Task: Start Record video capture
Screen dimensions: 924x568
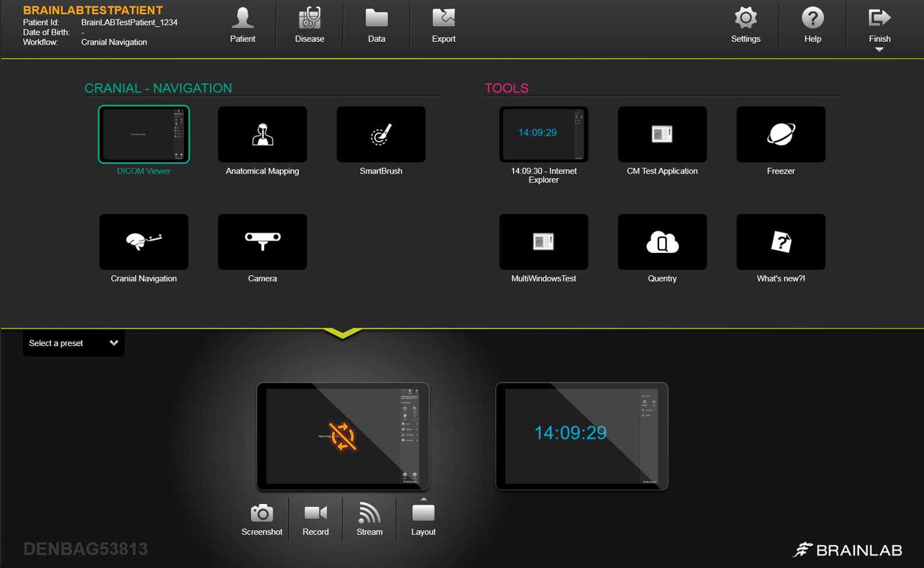Action: click(x=315, y=520)
